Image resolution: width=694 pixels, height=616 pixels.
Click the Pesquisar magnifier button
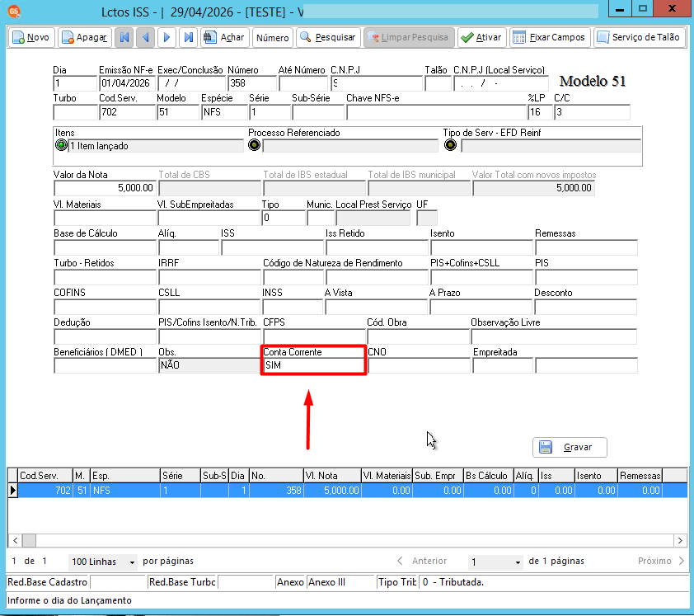pos(328,38)
